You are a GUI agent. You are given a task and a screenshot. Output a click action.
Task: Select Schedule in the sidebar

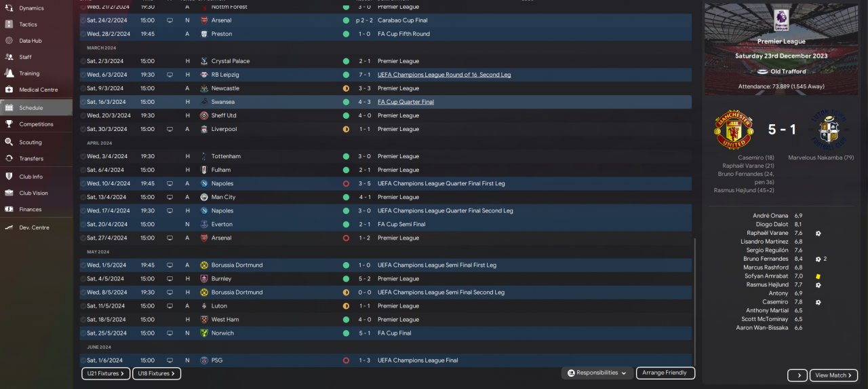click(31, 108)
